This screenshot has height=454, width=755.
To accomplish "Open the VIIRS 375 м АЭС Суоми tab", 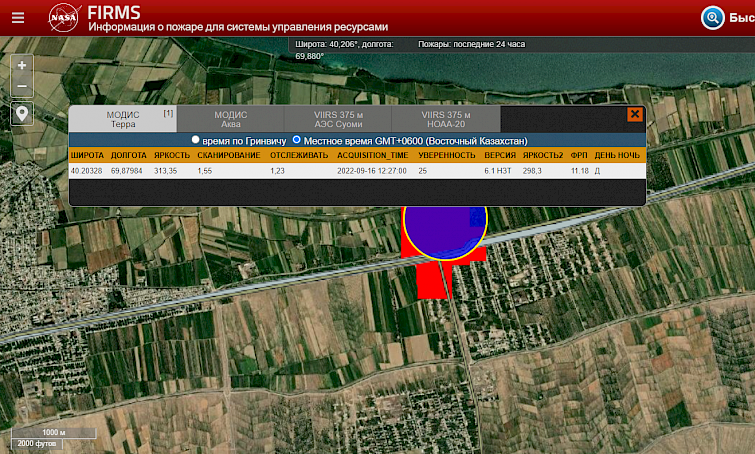I will [339, 119].
